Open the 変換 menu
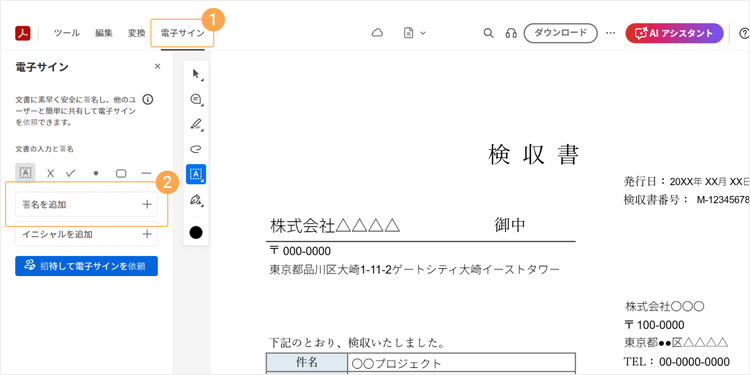This screenshot has width=750, height=375. click(136, 33)
